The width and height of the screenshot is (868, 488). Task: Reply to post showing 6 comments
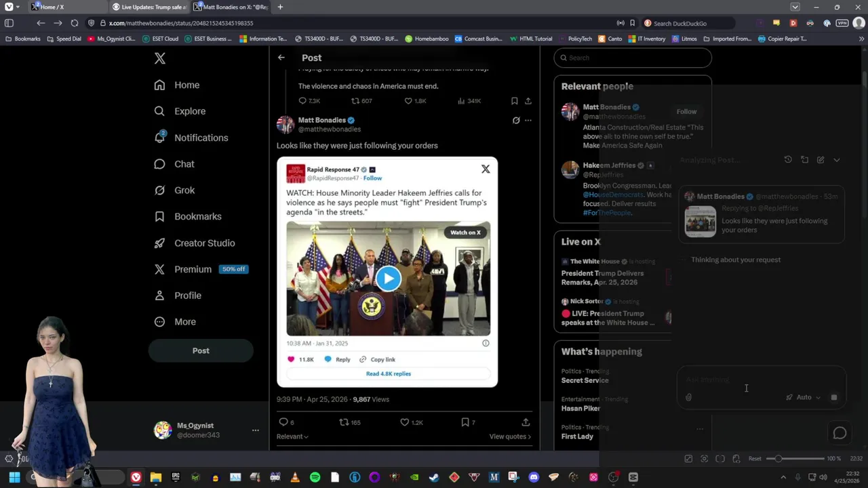(x=286, y=422)
